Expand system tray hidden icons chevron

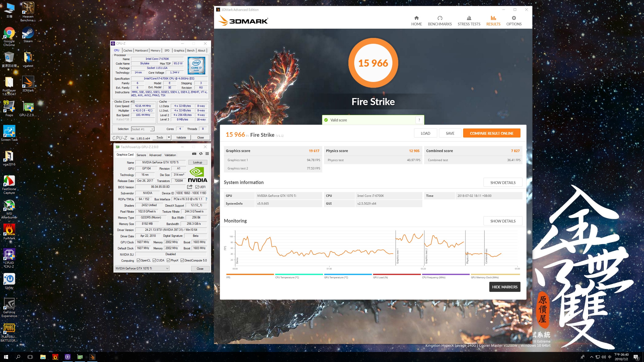[592, 357]
